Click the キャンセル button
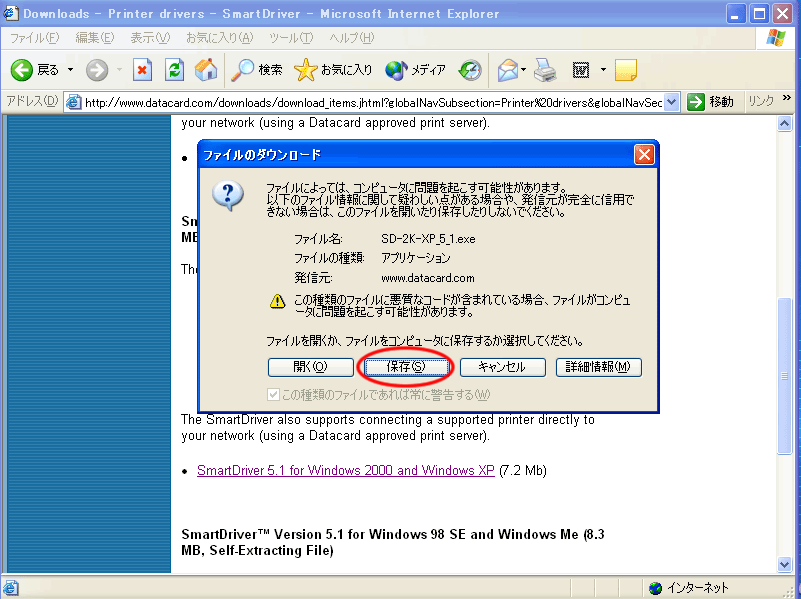The width and height of the screenshot is (801, 599). 503,367
